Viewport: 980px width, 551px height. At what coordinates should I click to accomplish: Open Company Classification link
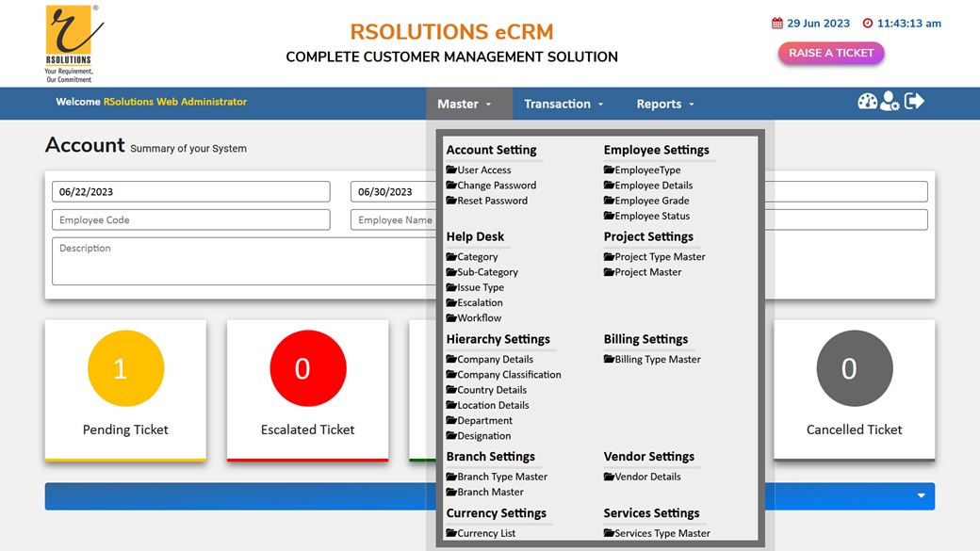click(x=509, y=375)
